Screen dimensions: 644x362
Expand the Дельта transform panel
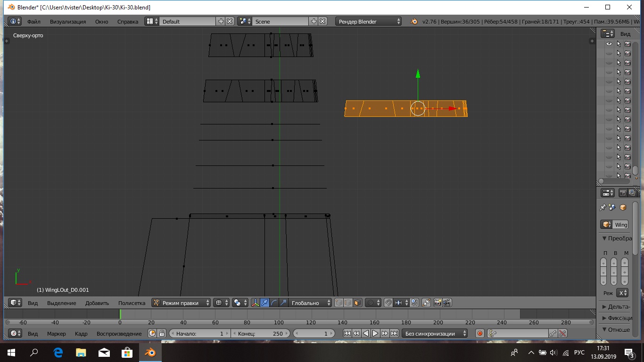[616, 307]
